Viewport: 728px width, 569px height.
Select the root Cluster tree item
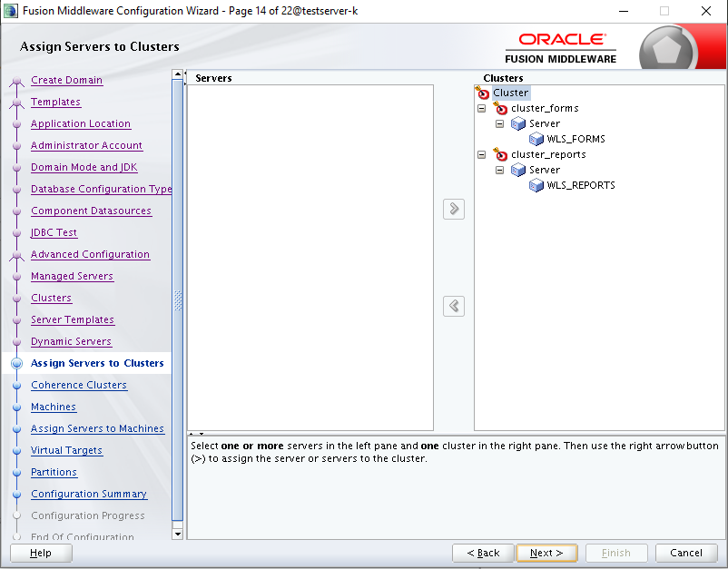[511, 93]
